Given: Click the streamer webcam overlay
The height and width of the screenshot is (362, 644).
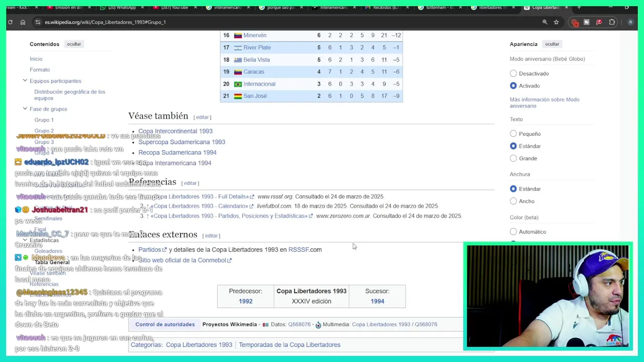Looking at the screenshot, I should [x=547, y=297].
